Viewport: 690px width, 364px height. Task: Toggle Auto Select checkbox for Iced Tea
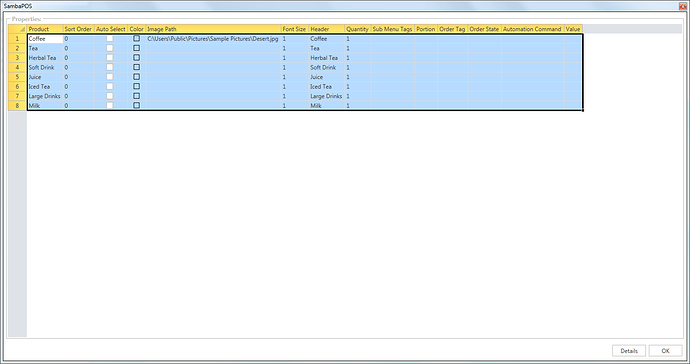point(110,87)
